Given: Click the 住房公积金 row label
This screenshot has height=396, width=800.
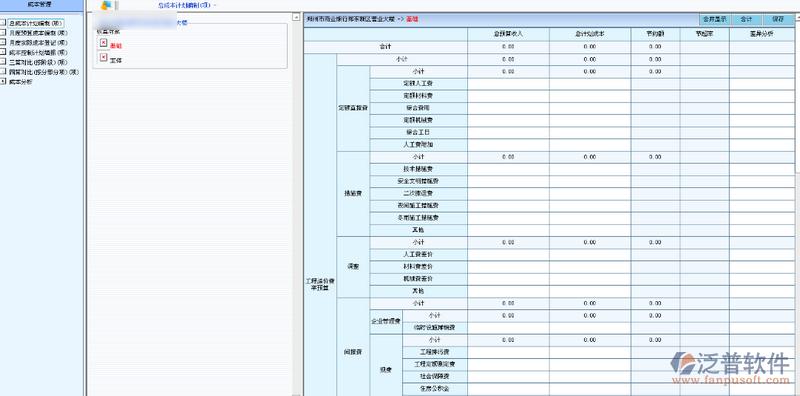Looking at the screenshot, I should click(x=435, y=389).
